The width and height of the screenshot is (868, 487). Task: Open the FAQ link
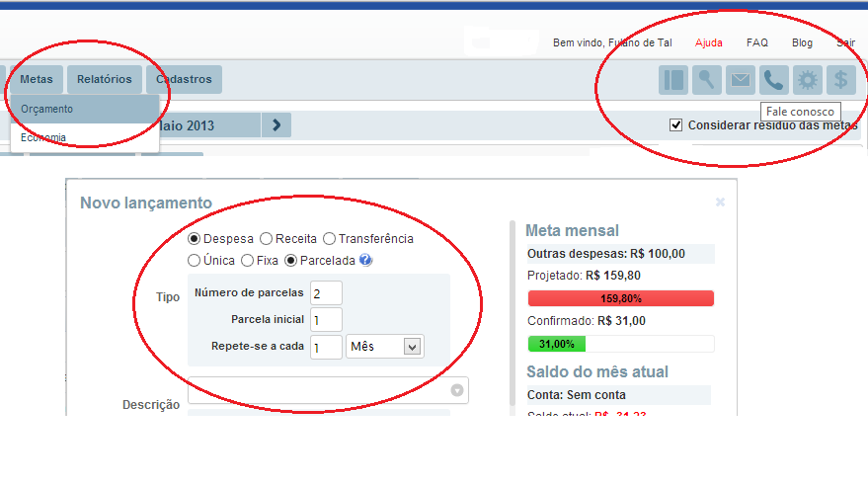[x=757, y=42]
